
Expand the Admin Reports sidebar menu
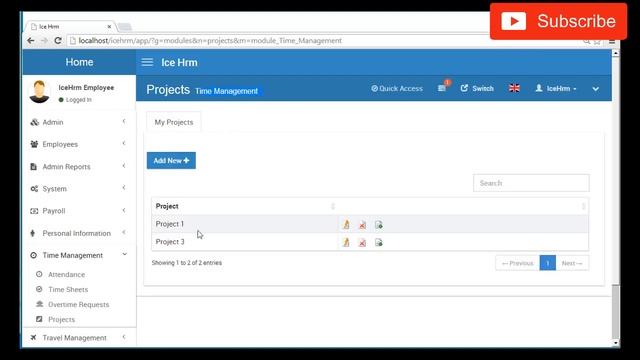(x=79, y=167)
